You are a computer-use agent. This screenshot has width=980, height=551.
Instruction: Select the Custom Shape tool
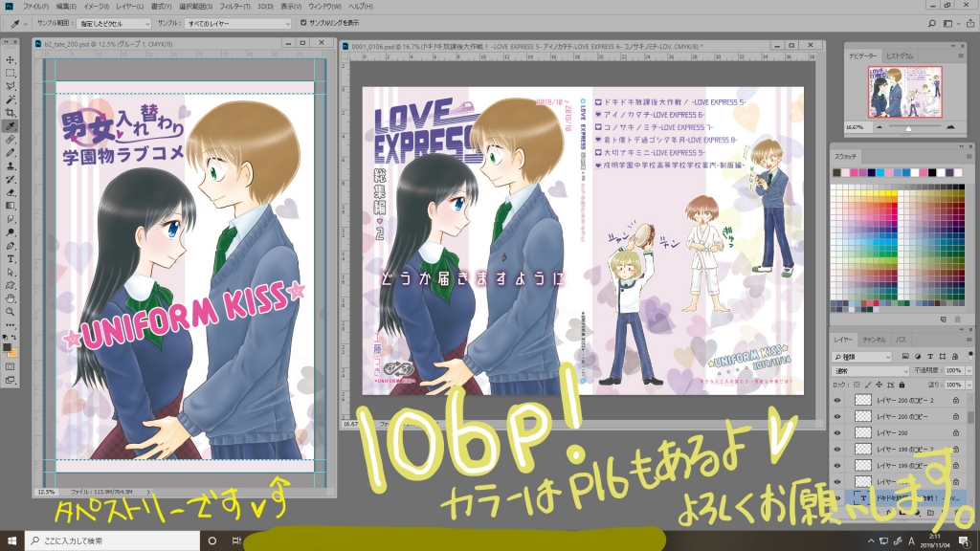(11, 285)
